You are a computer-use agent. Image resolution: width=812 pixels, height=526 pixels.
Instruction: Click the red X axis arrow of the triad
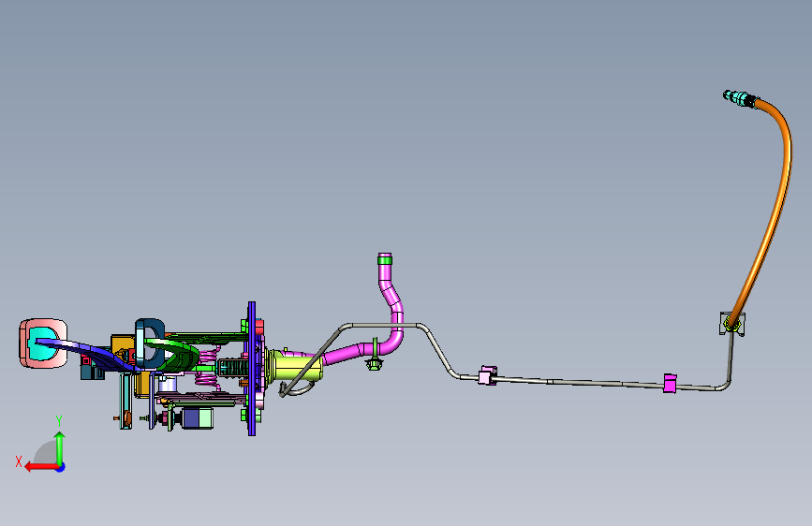(x=40, y=467)
